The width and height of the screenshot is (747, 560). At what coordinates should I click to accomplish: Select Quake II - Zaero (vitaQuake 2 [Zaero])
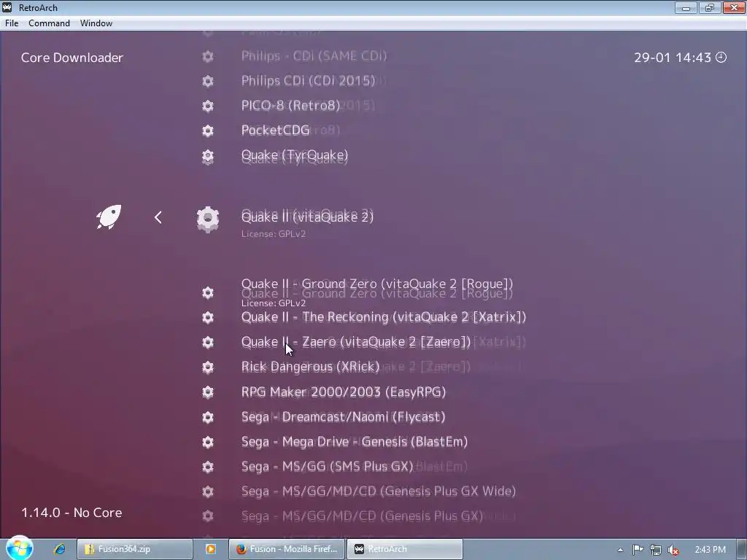click(356, 342)
